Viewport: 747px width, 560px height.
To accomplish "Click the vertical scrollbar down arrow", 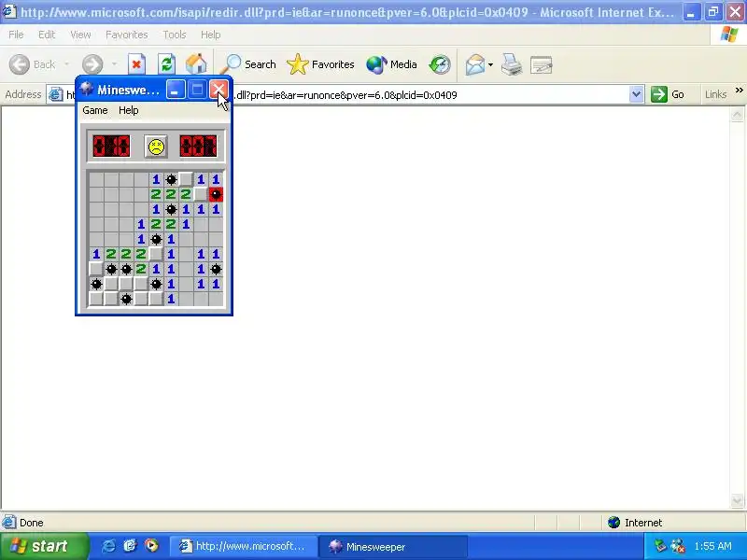I will (737, 500).
